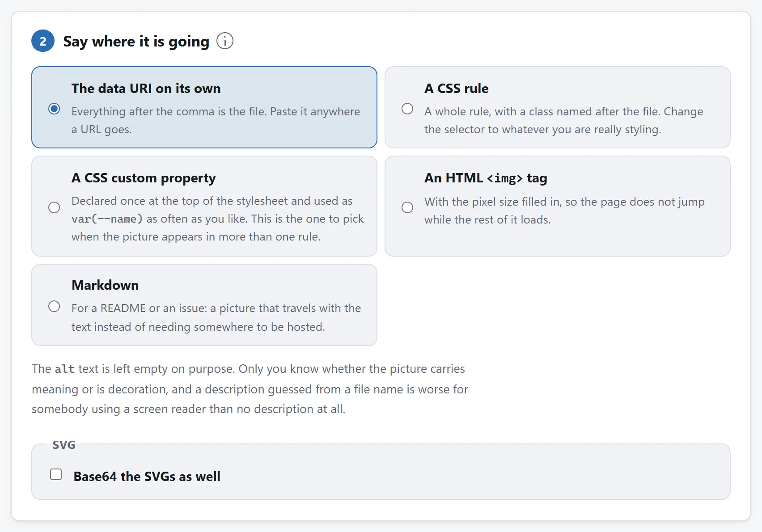Viewport: 762px width, 532px height.
Task: Click The data URI on its own title
Action: point(146,89)
